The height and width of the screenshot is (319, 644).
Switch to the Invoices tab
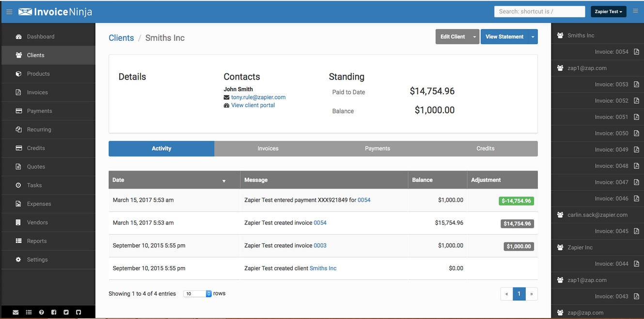(x=268, y=149)
